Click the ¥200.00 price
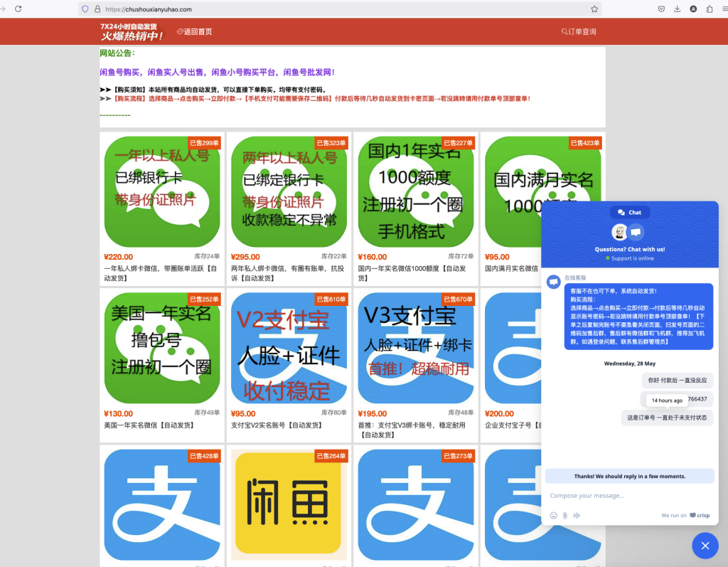The width and height of the screenshot is (728, 567). pyautogui.click(x=500, y=413)
